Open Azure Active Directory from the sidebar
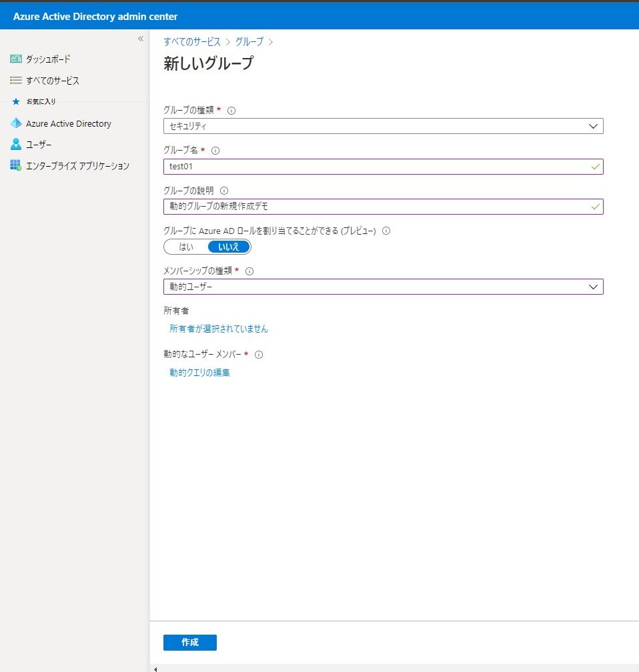 tap(69, 123)
